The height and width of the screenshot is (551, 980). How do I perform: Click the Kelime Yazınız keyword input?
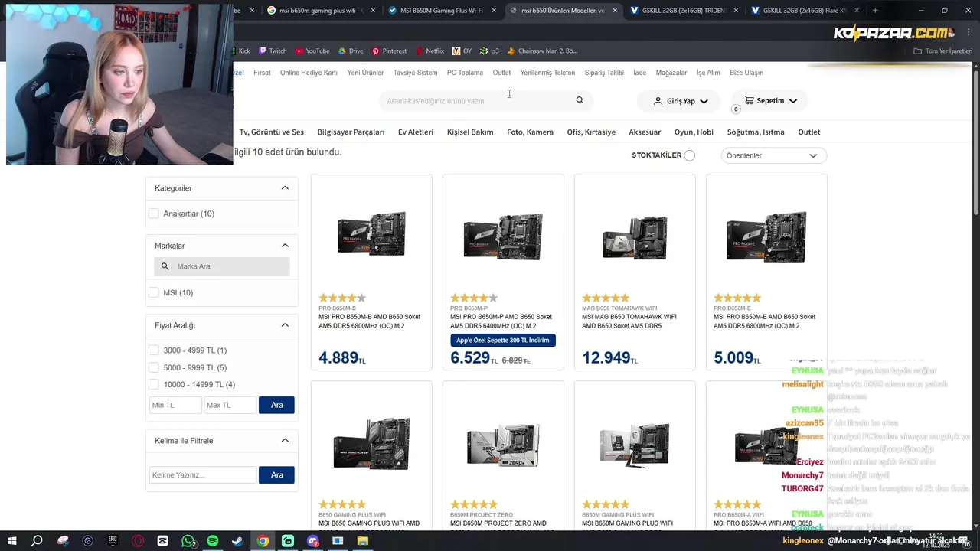coord(203,474)
